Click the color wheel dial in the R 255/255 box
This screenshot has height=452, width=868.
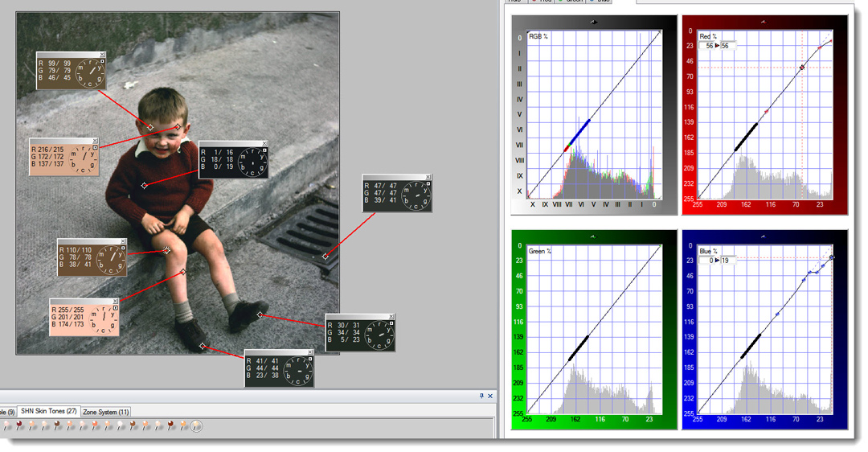103,320
